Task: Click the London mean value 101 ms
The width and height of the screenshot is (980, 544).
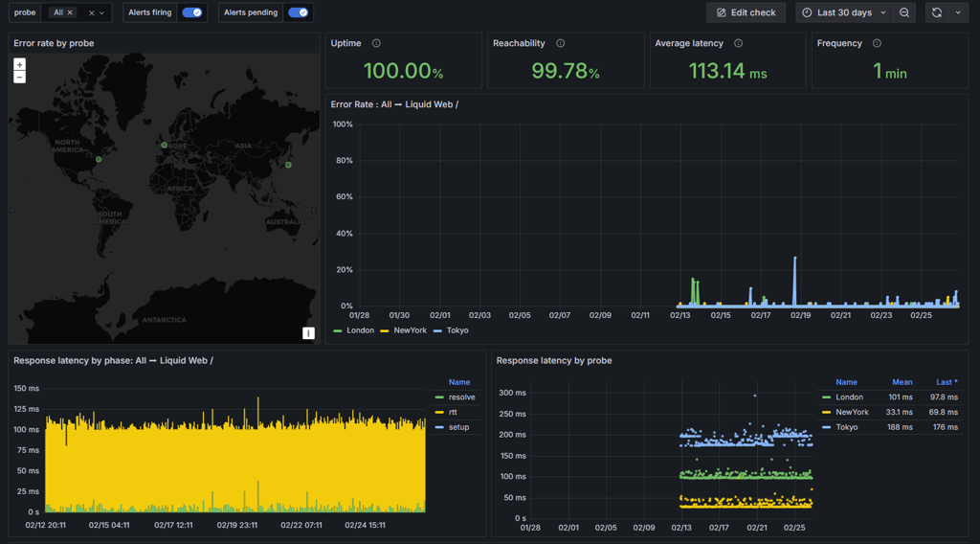Action: coord(900,397)
